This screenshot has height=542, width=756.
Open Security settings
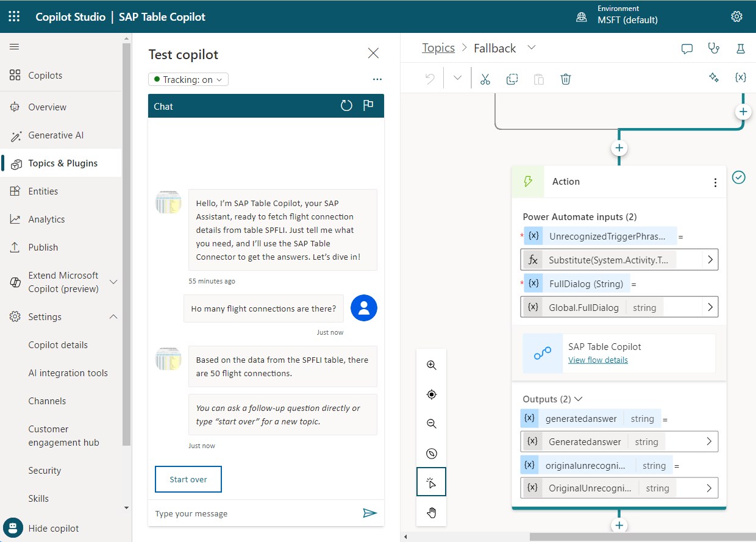click(45, 471)
